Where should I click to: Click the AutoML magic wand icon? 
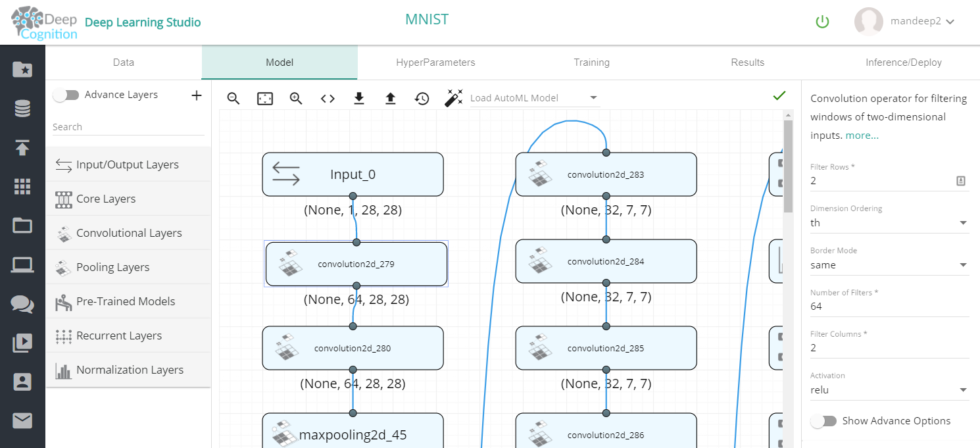coord(454,97)
